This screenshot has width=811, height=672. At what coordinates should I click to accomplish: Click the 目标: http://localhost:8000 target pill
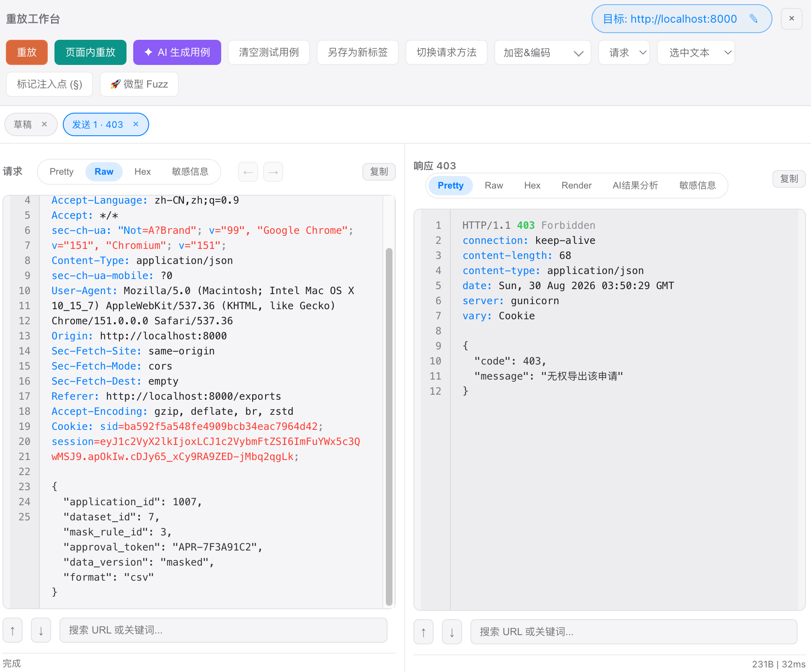[682, 18]
